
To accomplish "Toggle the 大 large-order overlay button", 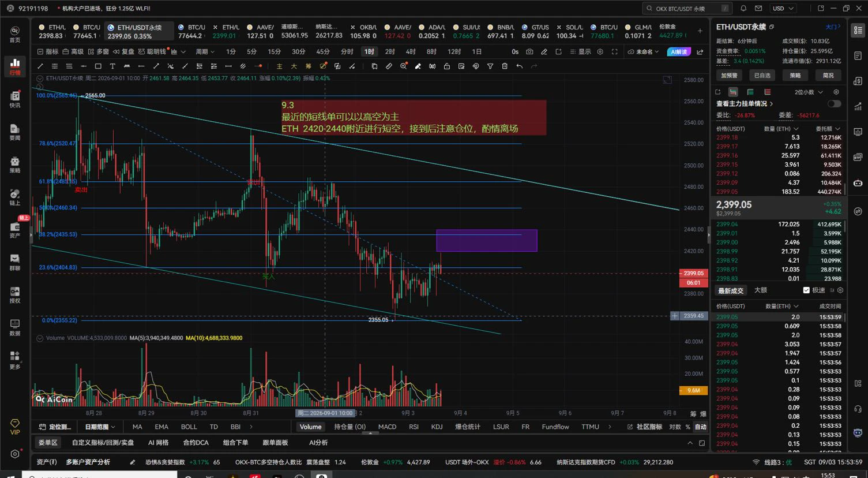I will click(294, 66).
